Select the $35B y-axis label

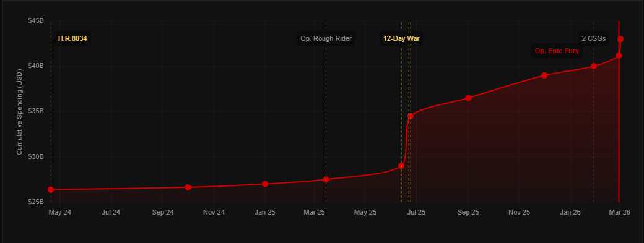(36, 111)
